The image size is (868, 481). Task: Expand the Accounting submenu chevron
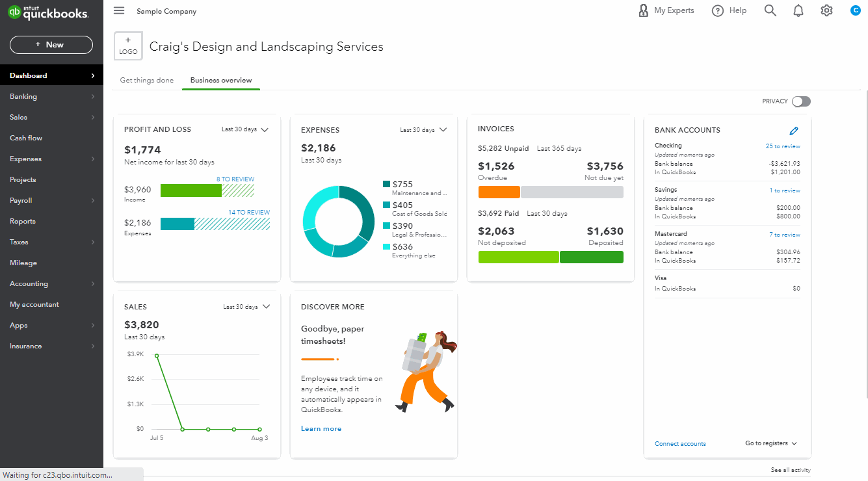(x=93, y=283)
